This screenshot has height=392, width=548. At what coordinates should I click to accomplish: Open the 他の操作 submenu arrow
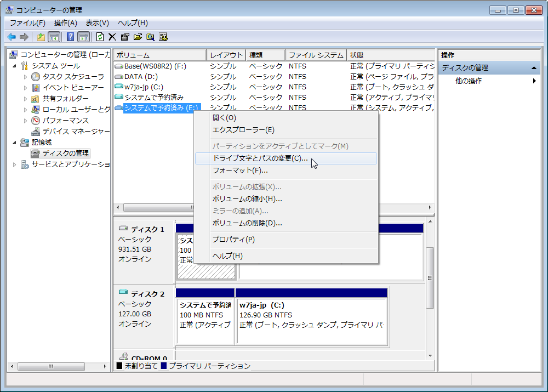coord(534,81)
